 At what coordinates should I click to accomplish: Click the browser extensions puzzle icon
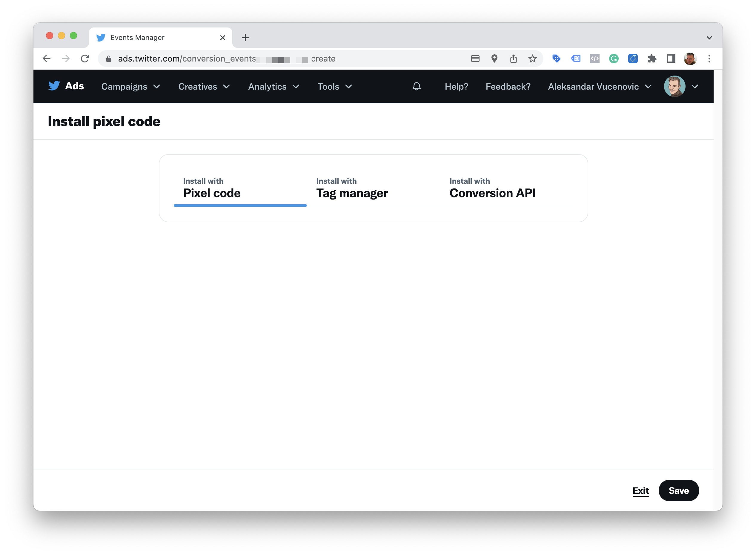point(652,58)
